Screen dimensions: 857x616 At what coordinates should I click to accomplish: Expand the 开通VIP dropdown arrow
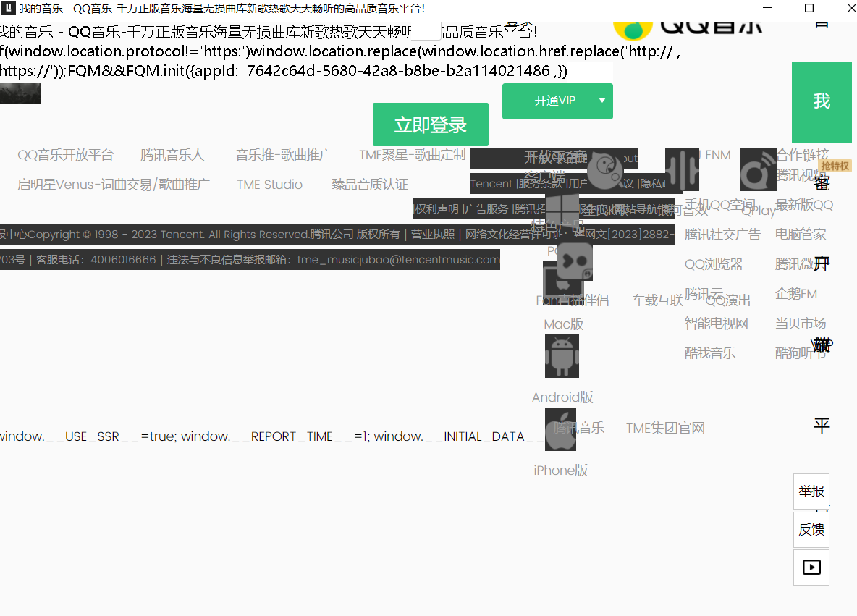pyautogui.click(x=601, y=101)
